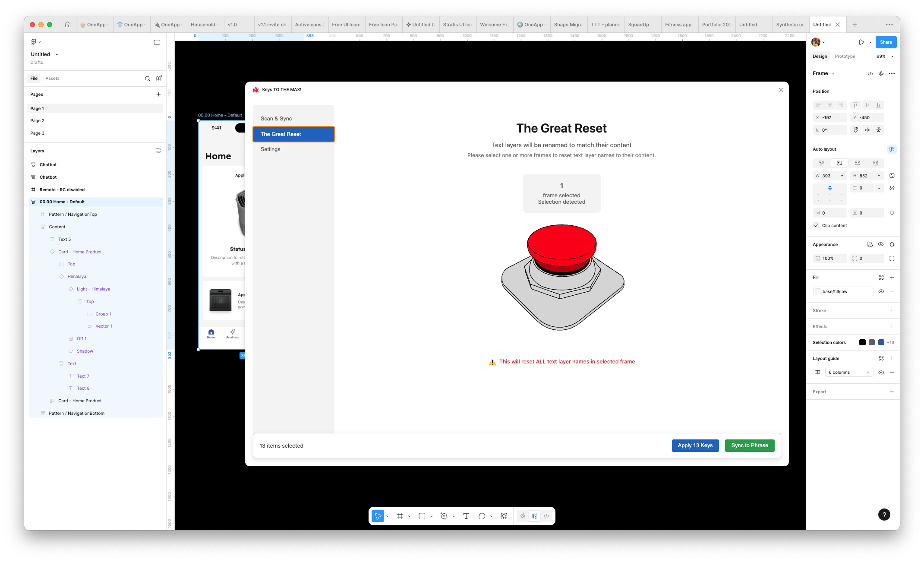
Task: Select the Text tool
Action: [x=466, y=516]
